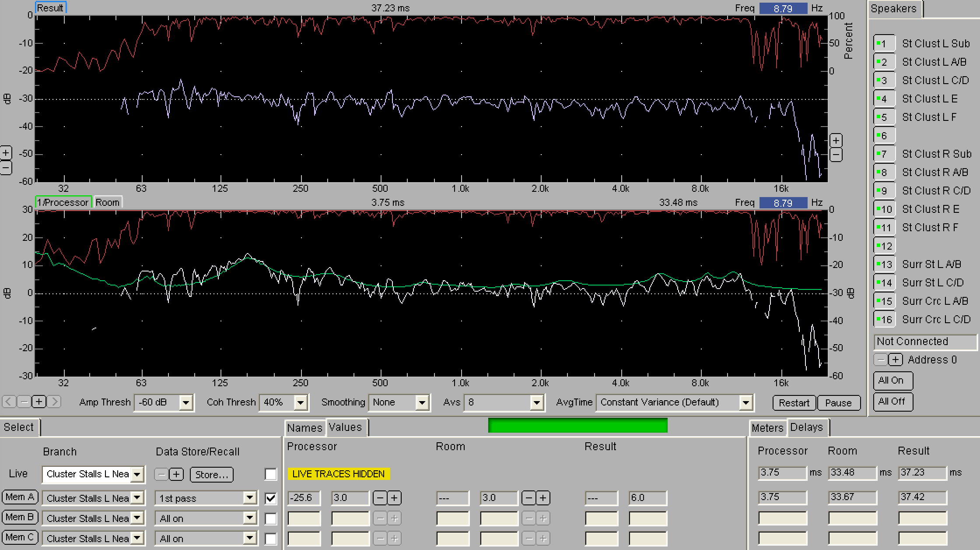Open AvgTime Constant Variance dropdown
The width and height of the screenshot is (980, 550).
[745, 402]
